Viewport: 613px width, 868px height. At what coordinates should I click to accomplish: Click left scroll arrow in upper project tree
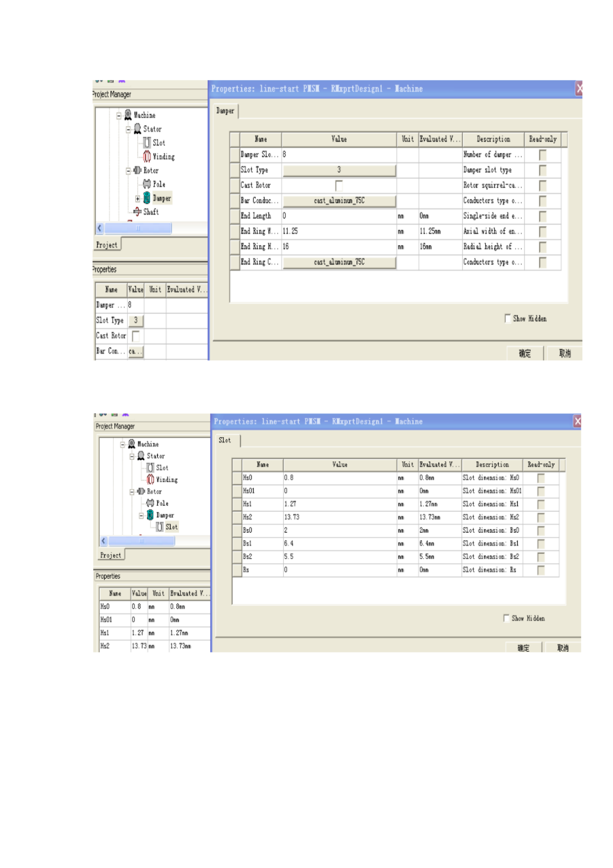point(100,228)
